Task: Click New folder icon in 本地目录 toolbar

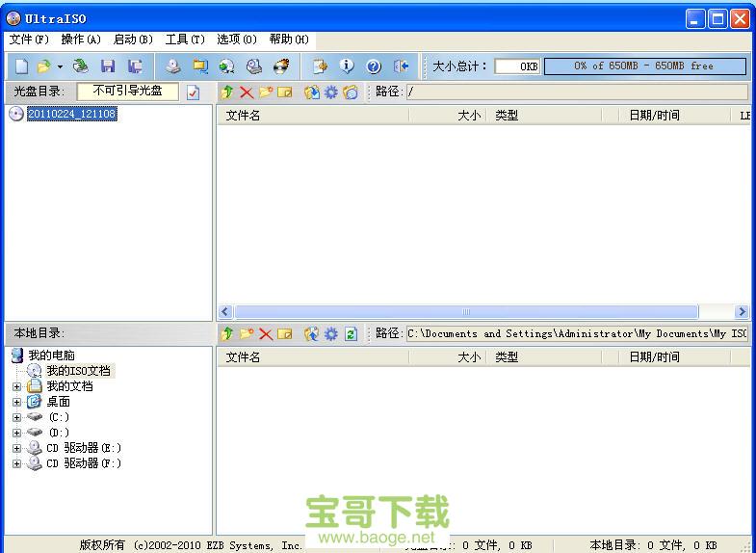Action: (247, 333)
